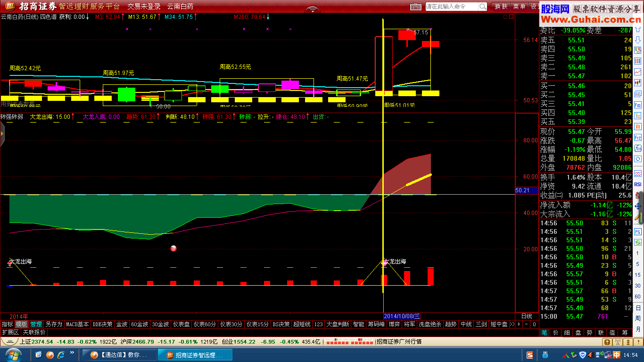The width and height of the screenshot is (644, 362).
Task: Open the candlestick chart icon in right toolbar
Action: coord(637,82)
